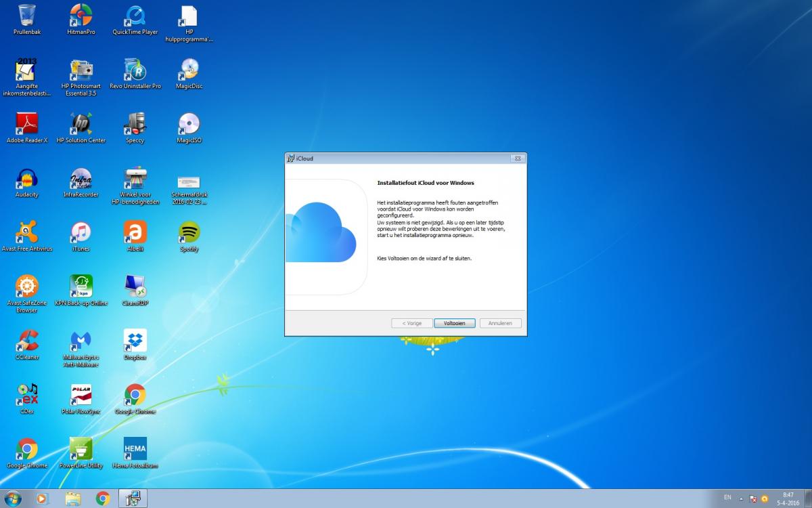Launch HitmanPro from the desktop
Image resolution: width=812 pixels, height=508 pixels.
pos(81,20)
